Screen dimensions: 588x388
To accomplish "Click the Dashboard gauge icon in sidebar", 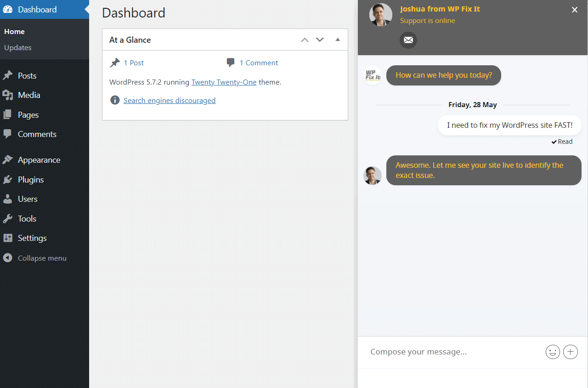I will (8, 9).
